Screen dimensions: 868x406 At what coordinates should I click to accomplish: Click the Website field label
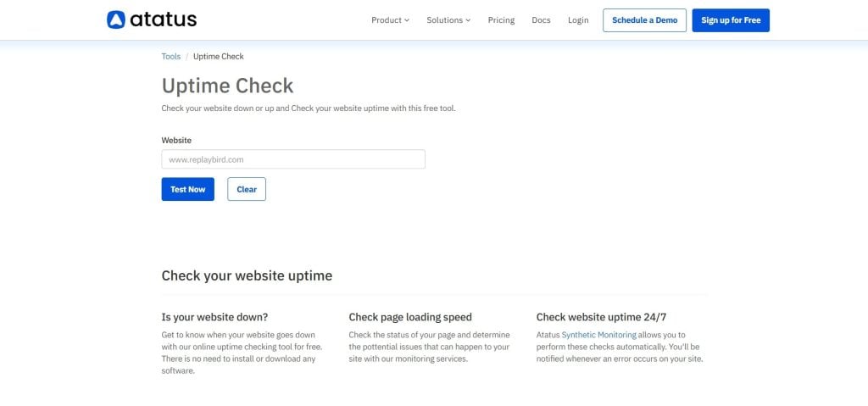pos(176,140)
